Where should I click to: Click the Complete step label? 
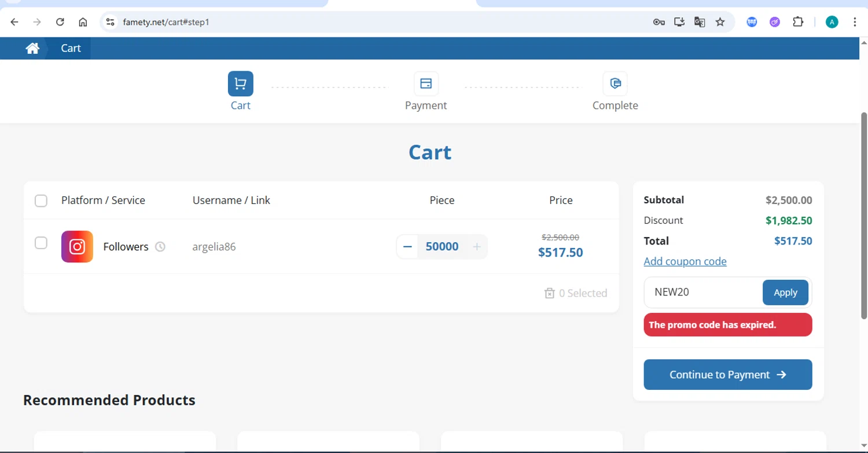coord(615,105)
